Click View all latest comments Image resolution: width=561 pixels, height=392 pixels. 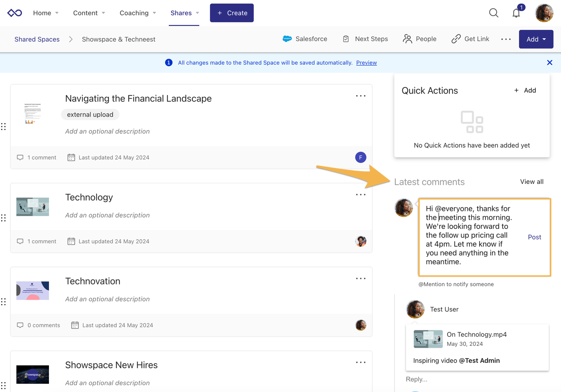click(531, 181)
